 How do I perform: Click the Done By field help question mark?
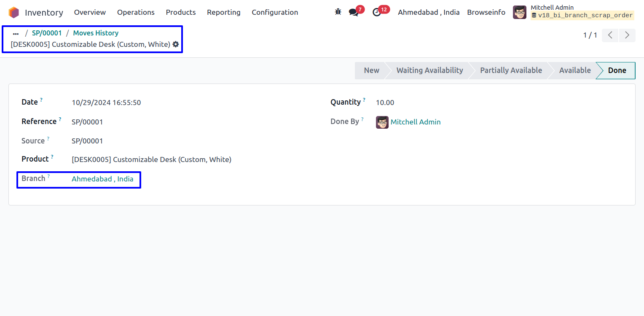pyautogui.click(x=362, y=119)
